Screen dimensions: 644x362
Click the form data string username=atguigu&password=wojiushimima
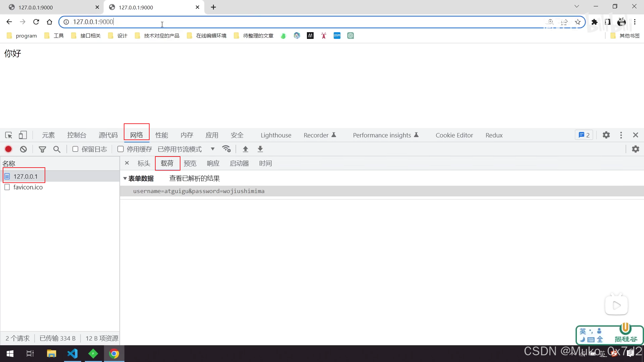[199, 191]
